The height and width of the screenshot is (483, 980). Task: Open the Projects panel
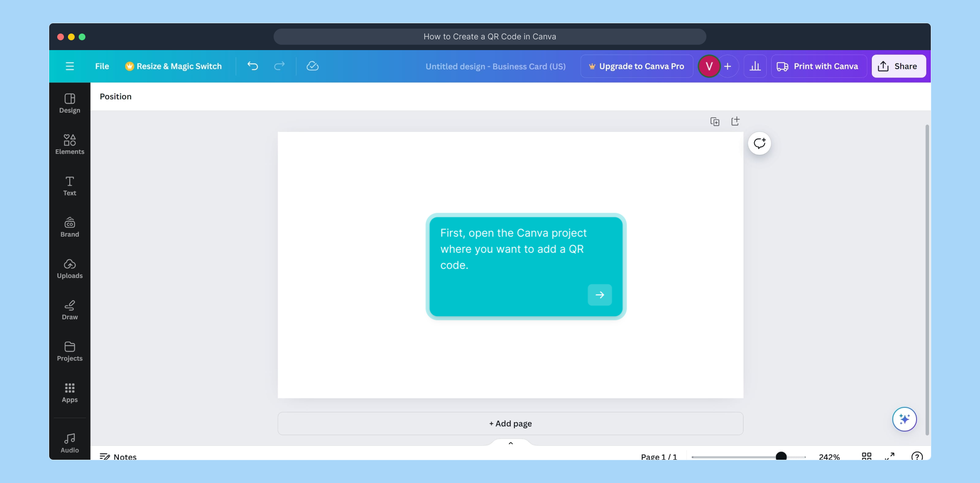click(x=69, y=351)
